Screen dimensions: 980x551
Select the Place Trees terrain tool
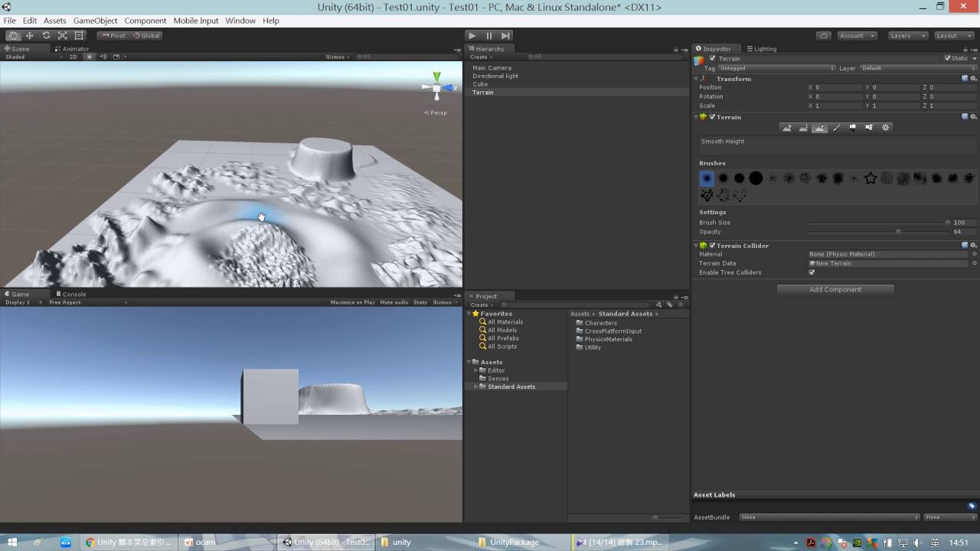click(852, 128)
